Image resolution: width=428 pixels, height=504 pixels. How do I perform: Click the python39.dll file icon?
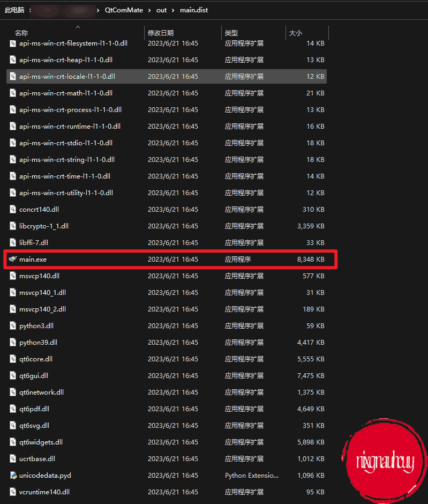pyautogui.click(x=13, y=342)
